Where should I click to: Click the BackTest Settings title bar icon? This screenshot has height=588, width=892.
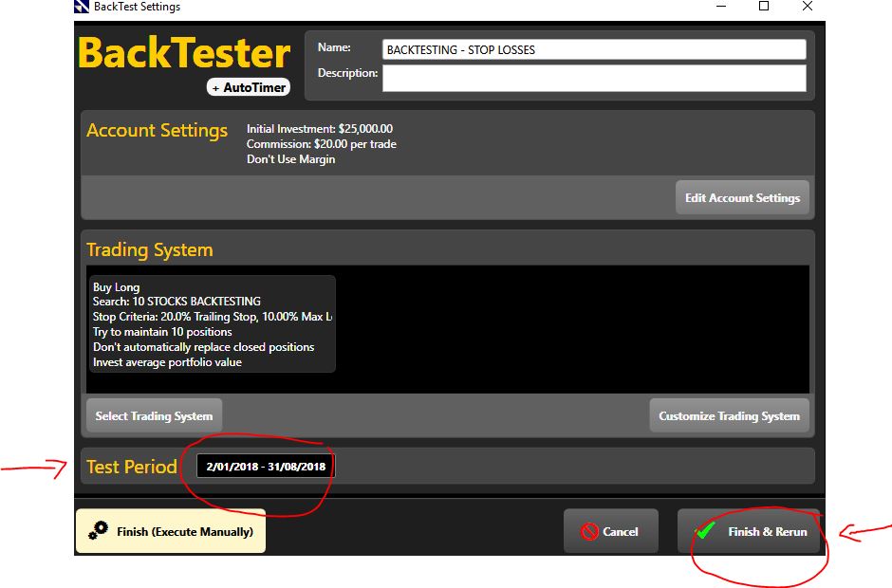point(79,7)
